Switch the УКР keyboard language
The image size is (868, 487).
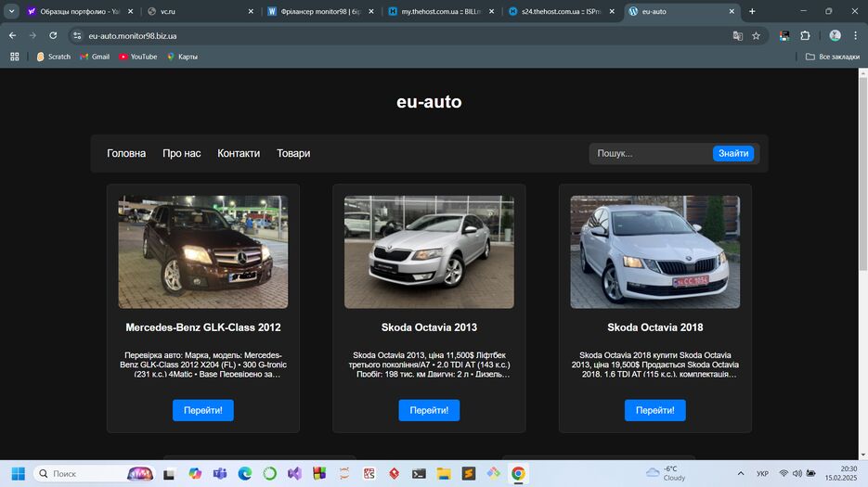coord(762,474)
